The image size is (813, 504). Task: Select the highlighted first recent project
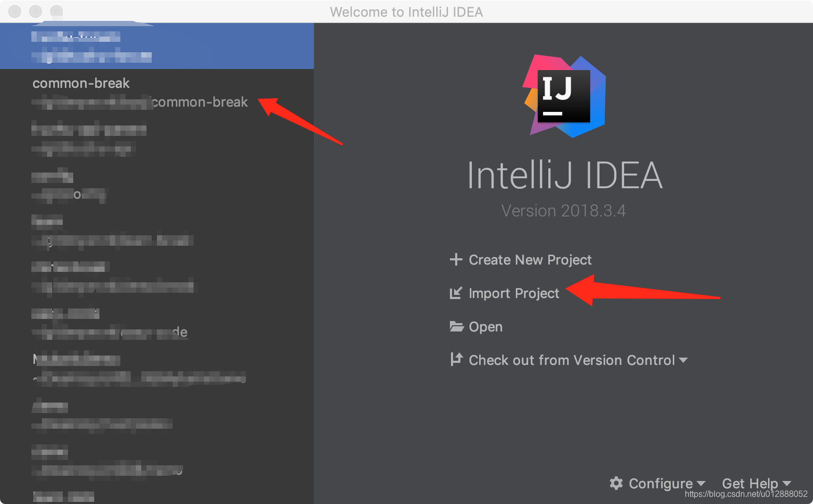pyautogui.click(x=157, y=46)
